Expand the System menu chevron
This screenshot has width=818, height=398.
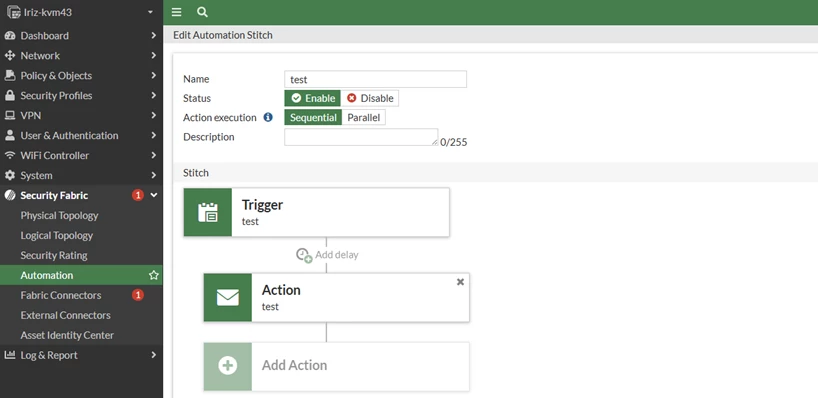(153, 175)
